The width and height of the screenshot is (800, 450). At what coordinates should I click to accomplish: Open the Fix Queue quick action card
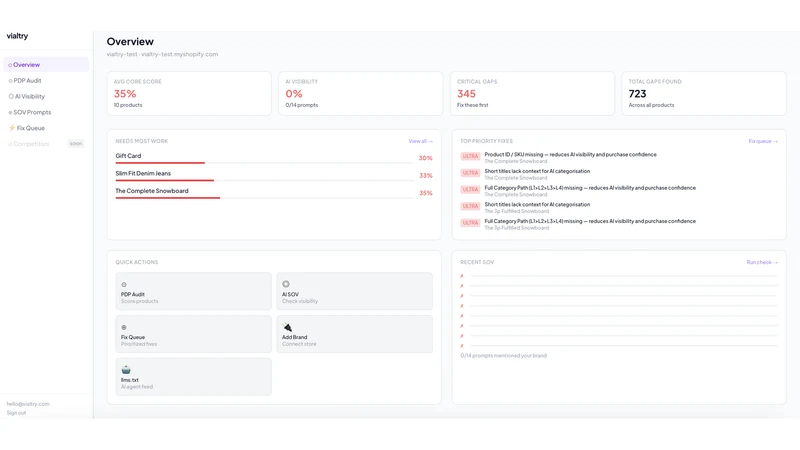193,334
